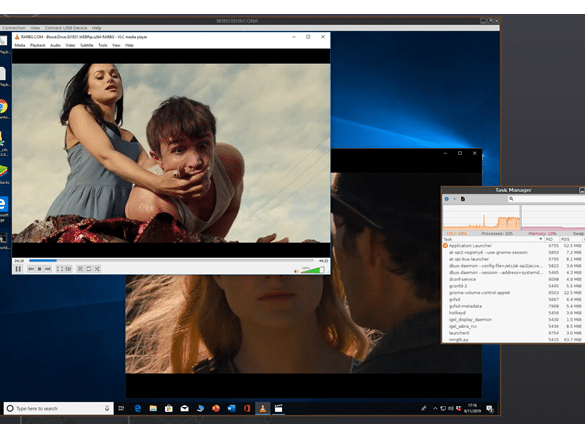The height and width of the screenshot is (440, 585).
Task: Open taskbar clock and date
Action: [x=472, y=408]
